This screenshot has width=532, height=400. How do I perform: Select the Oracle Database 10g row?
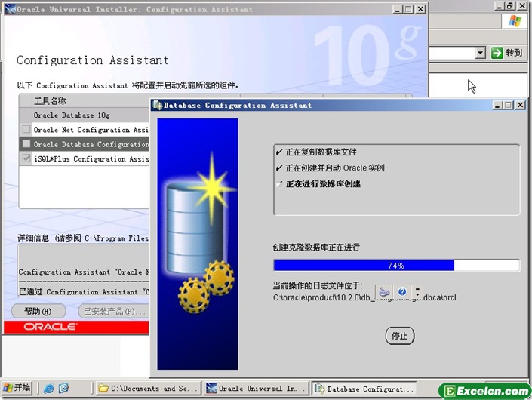click(85, 115)
